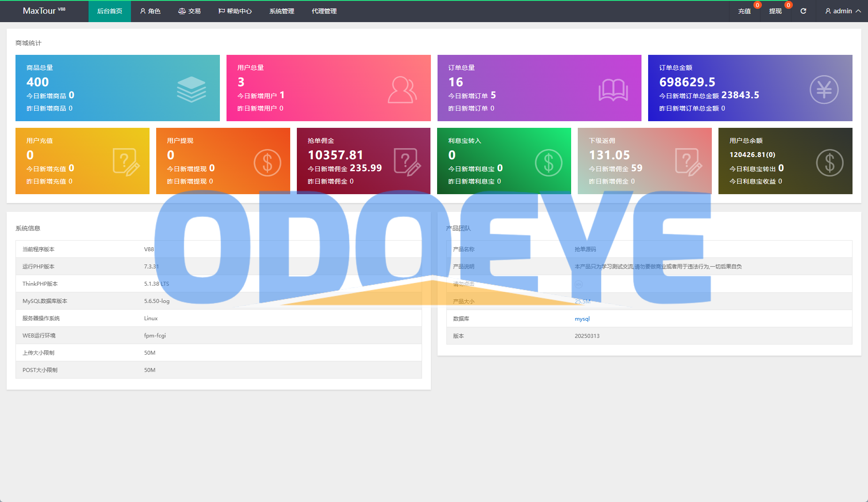The width and height of the screenshot is (868, 502).
Task: Open the 系统管理 menu
Action: tap(282, 11)
